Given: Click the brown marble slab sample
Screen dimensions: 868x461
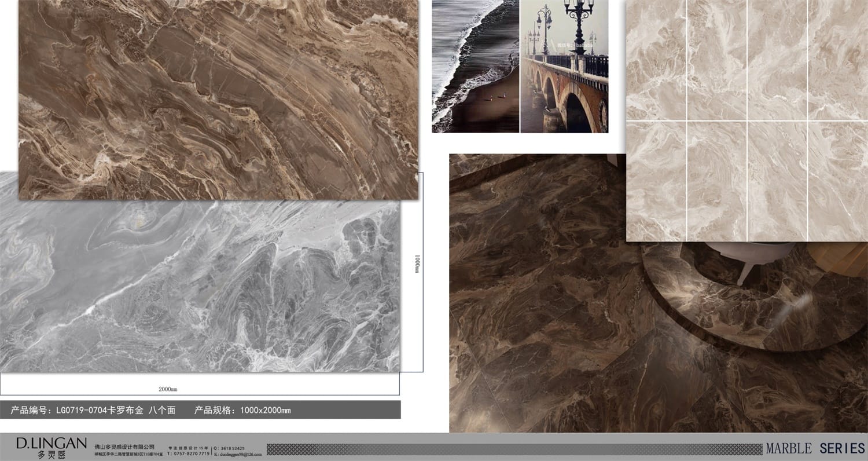Looking at the screenshot, I should click(218, 100).
